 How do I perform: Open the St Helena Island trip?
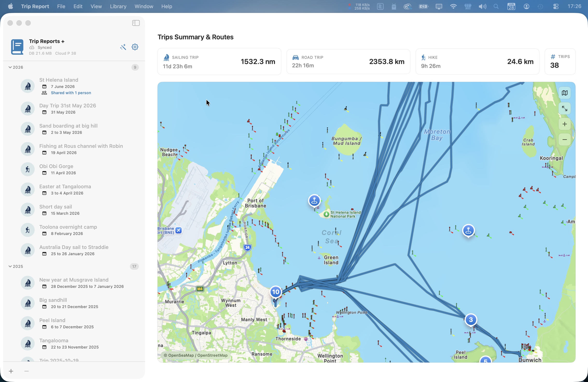pos(74,86)
